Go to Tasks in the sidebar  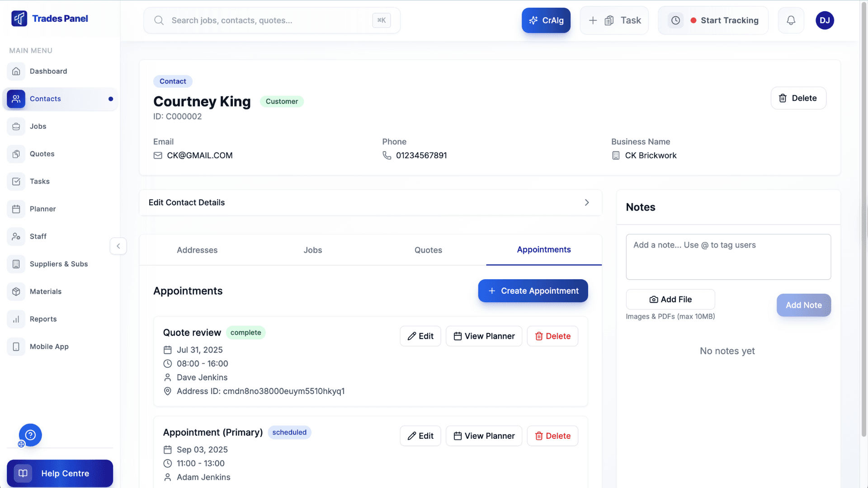pos(39,181)
